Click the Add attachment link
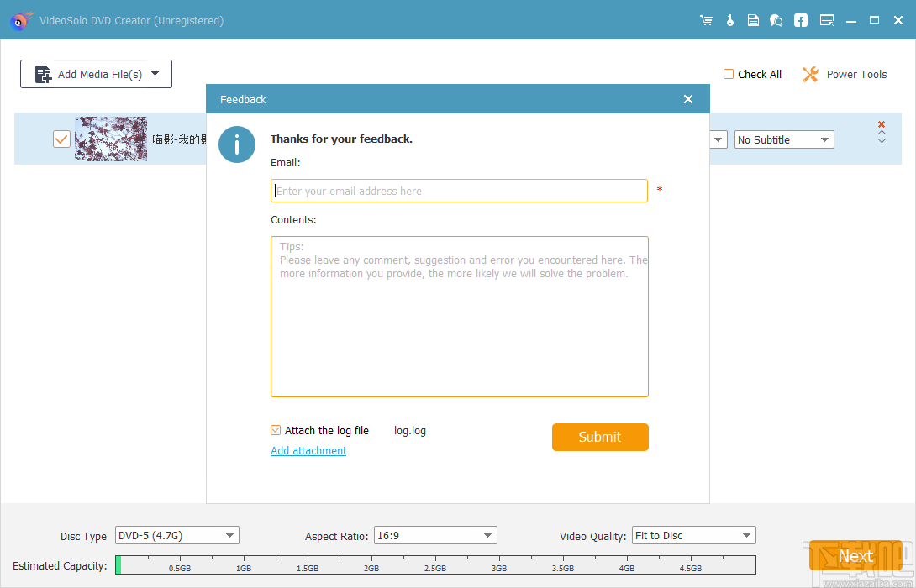The image size is (916, 588). tap(308, 451)
